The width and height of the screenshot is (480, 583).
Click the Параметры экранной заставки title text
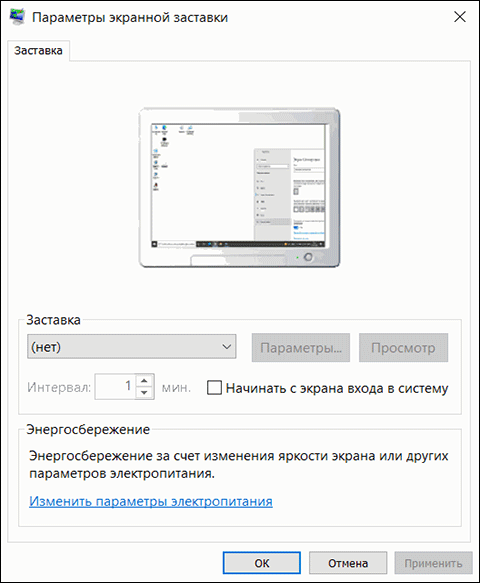(x=130, y=17)
